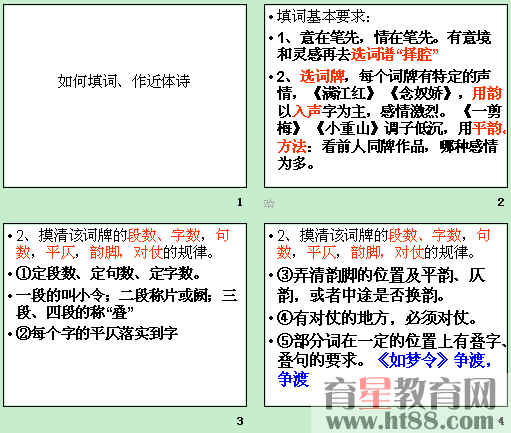This screenshot has height=433, width=511.
Task: Click the red word 入声 on slide 2
Action: click(307, 111)
